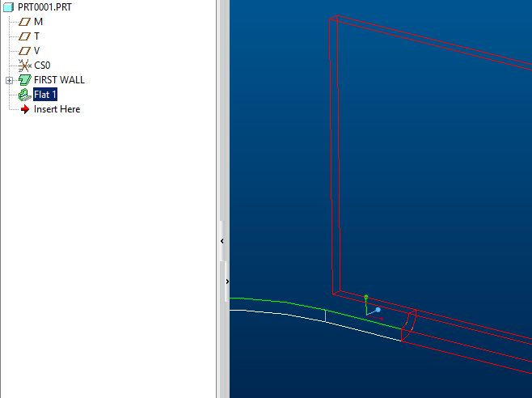Collapse model tree with left chevron
The width and height of the screenshot is (532, 398).
pyautogui.click(x=222, y=241)
